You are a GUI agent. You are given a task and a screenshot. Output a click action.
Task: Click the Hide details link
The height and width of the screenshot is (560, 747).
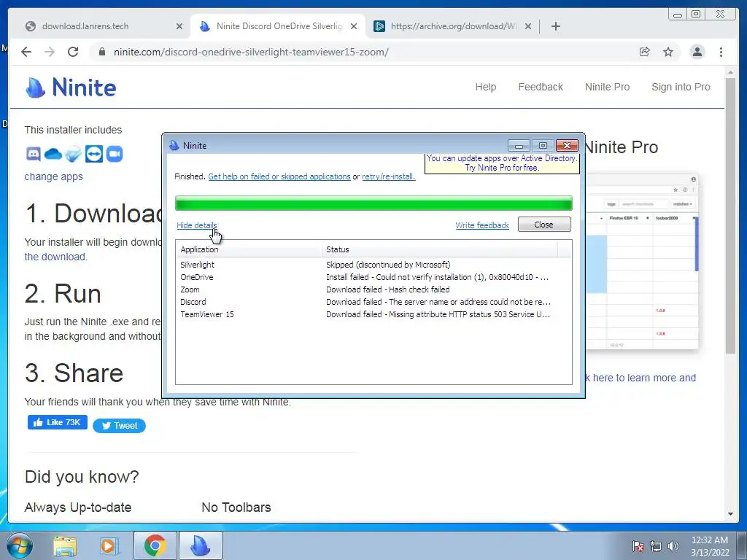(197, 225)
